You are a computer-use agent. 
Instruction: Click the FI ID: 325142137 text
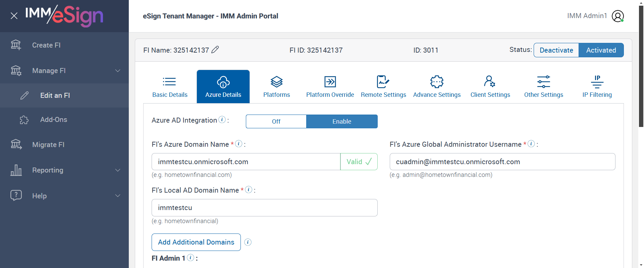tap(316, 50)
